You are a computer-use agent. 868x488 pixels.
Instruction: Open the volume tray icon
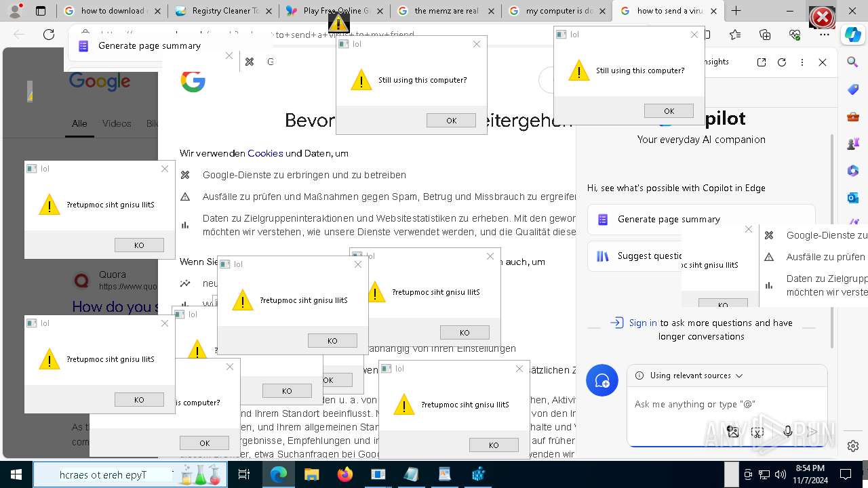click(x=780, y=474)
